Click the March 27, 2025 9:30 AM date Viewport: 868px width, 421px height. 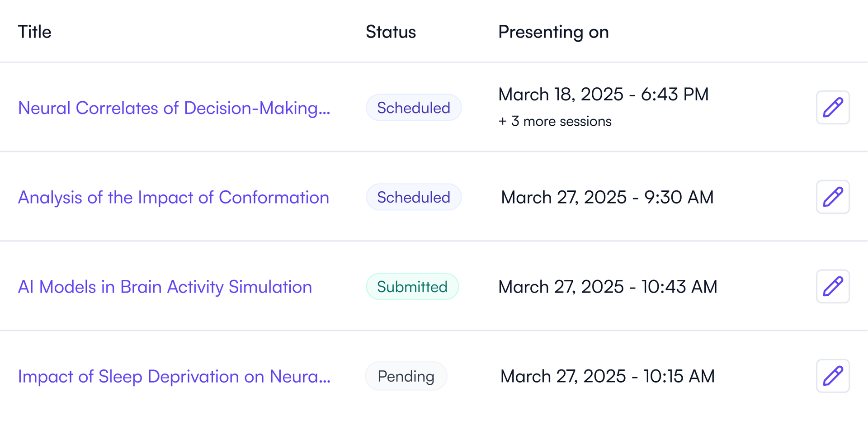click(x=607, y=198)
